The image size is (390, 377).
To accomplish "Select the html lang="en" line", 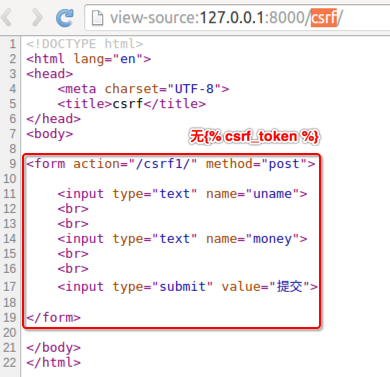I will pyautogui.click(x=89, y=59).
